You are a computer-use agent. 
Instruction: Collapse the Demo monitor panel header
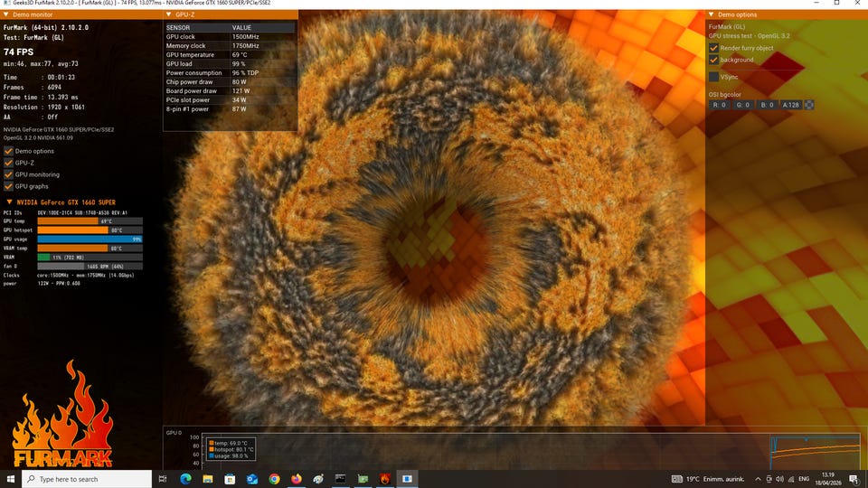pos(5,15)
